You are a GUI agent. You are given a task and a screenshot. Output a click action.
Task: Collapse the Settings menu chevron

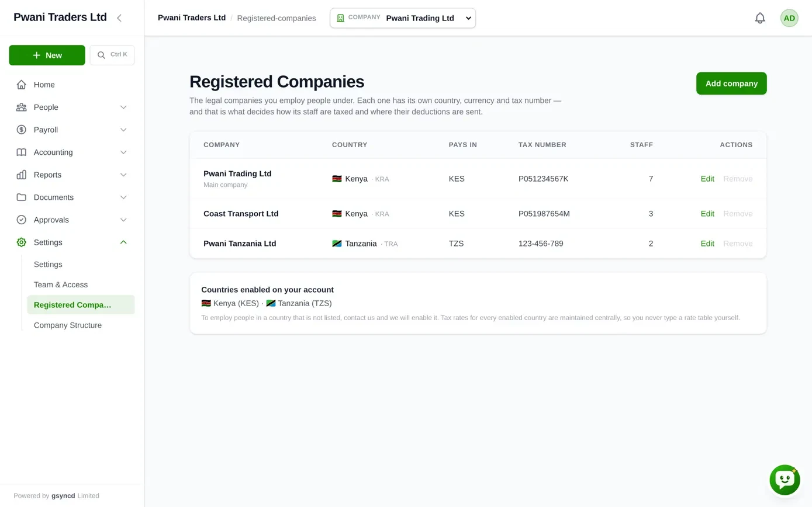click(123, 242)
